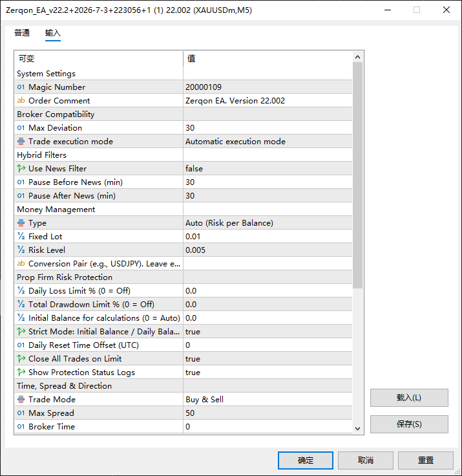
Task: Close the Zerqon EA dialog window
Action: [446, 10]
